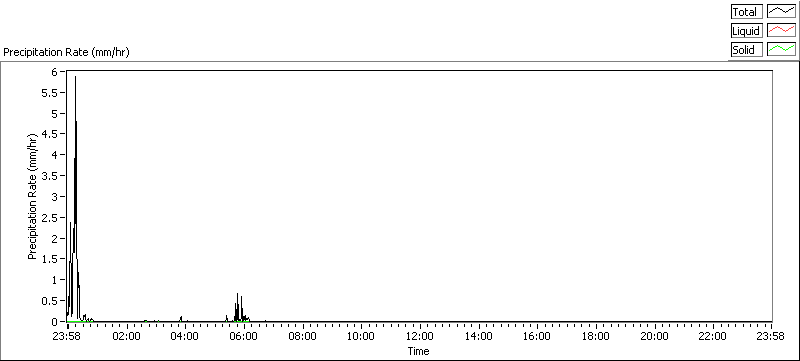Click the x-axis time 02:00
This screenshot has width=800, height=361.
coord(126,336)
